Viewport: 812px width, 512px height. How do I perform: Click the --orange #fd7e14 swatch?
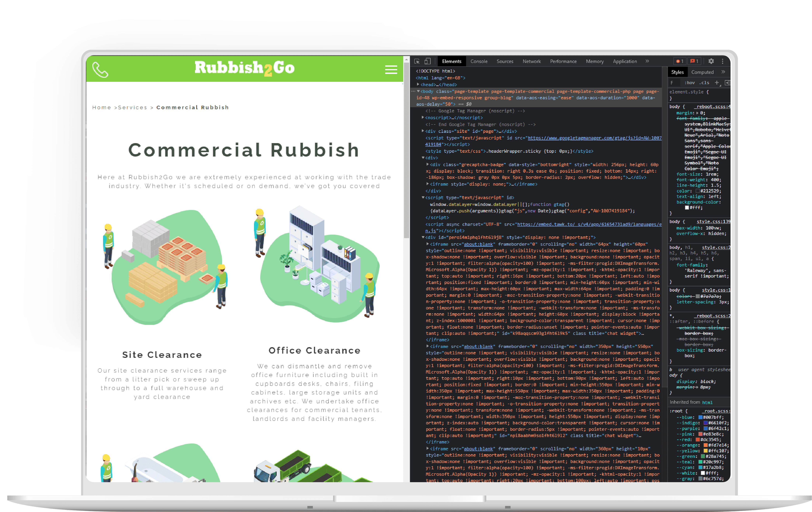(x=705, y=445)
